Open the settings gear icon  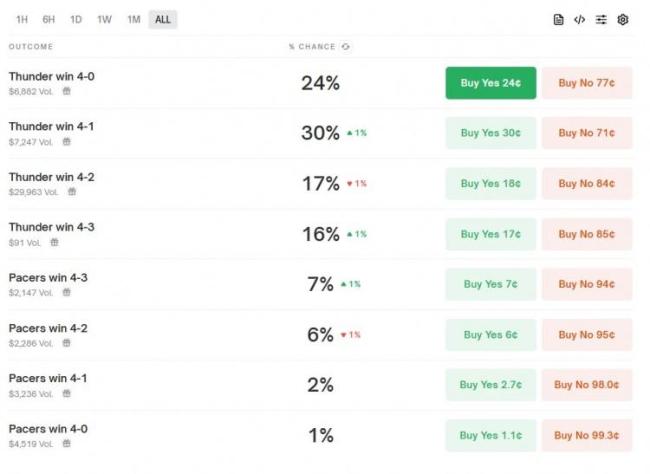click(x=623, y=20)
